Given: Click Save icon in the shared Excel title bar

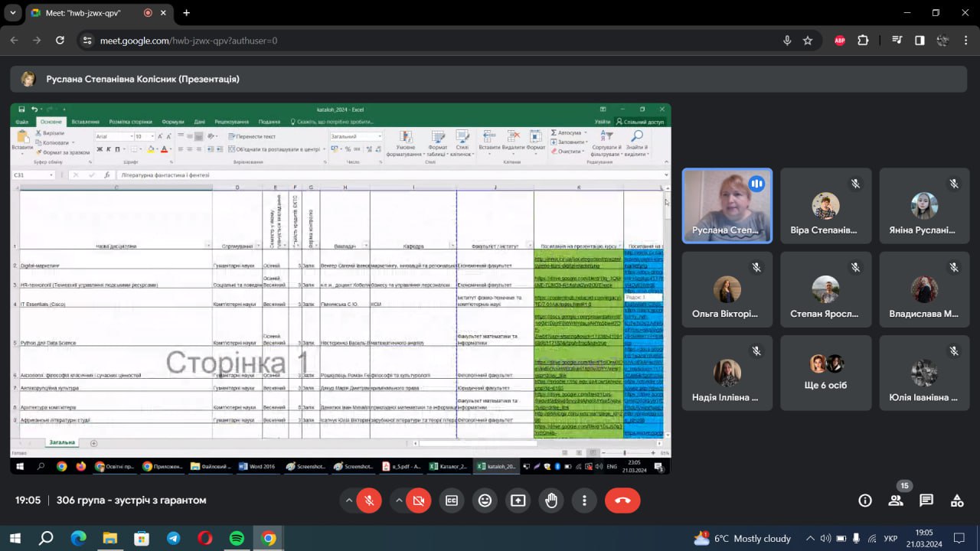Looking at the screenshot, I should pos(21,109).
